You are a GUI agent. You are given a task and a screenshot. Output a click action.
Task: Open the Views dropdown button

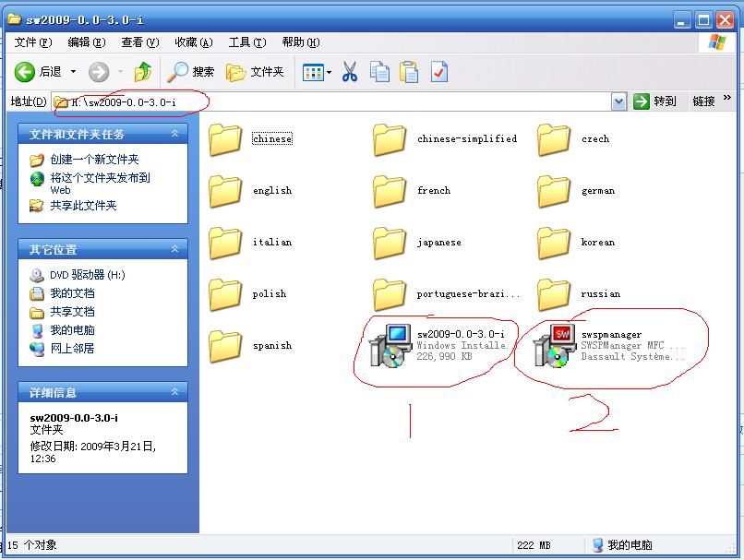click(x=317, y=73)
